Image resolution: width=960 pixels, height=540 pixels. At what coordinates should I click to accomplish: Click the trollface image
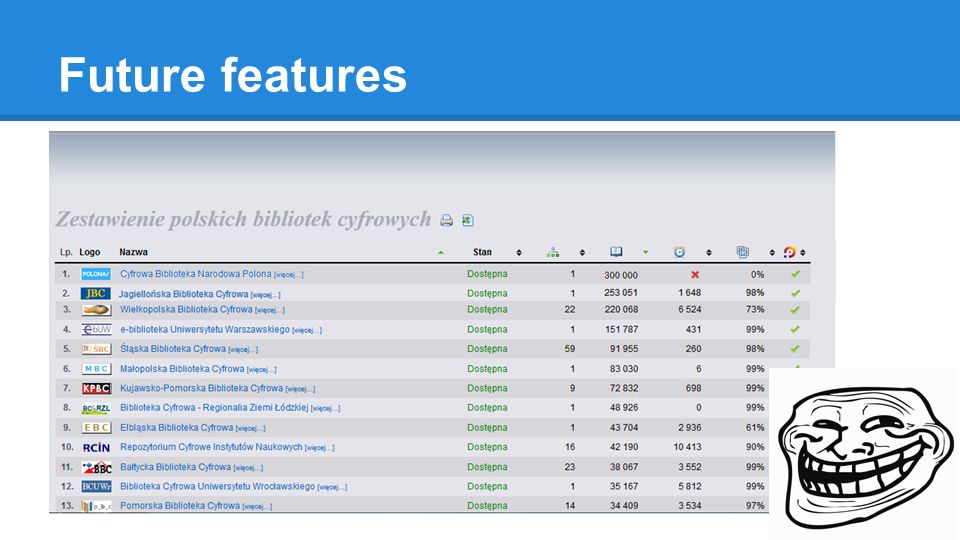coord(864,456)
